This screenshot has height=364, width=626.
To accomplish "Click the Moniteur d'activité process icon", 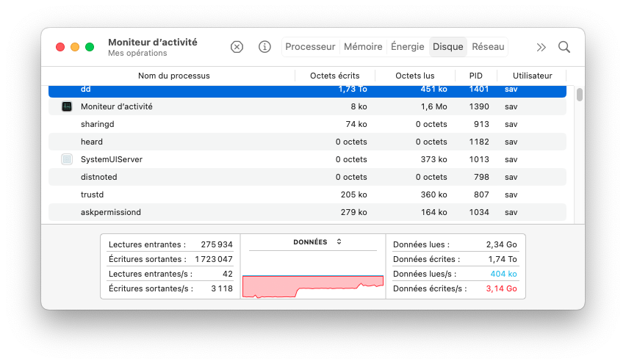I will (67, 106).
